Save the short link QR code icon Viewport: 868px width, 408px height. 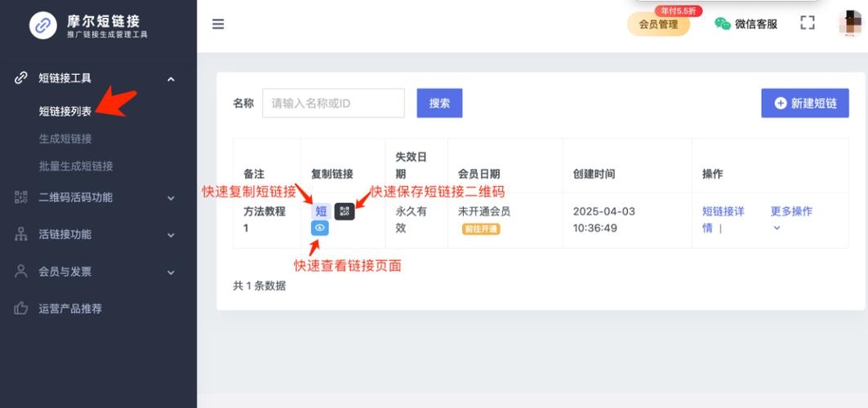345,211
